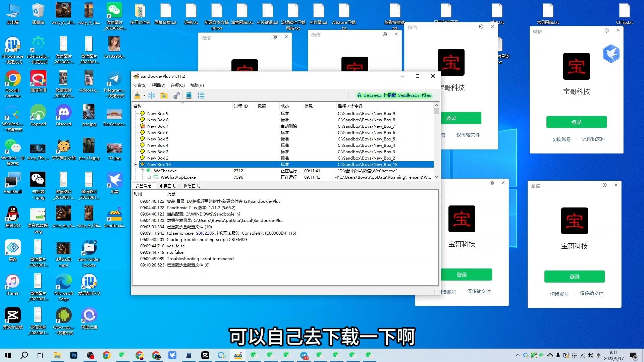Image resolution: width=644 pixels, height=362 pixels.
Task: Switch to the 沙盒消息 tab
Action: point(143,186)
